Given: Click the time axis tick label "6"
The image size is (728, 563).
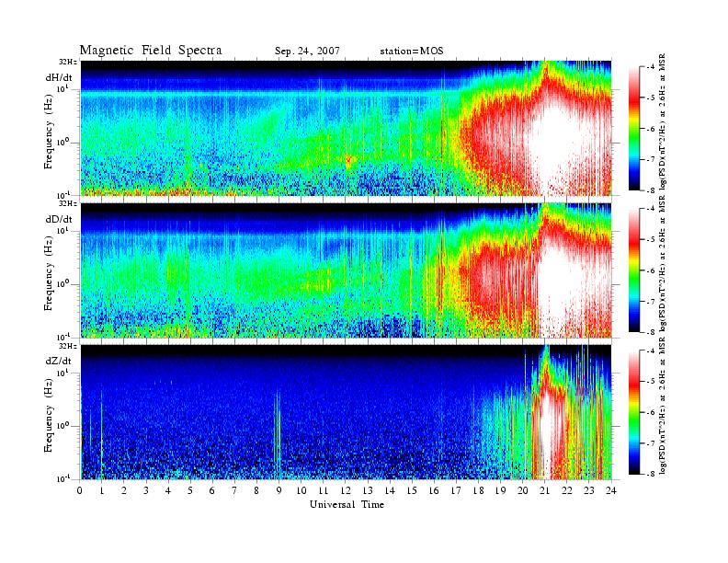Looking at the screenshot, I should click(212, 490).
